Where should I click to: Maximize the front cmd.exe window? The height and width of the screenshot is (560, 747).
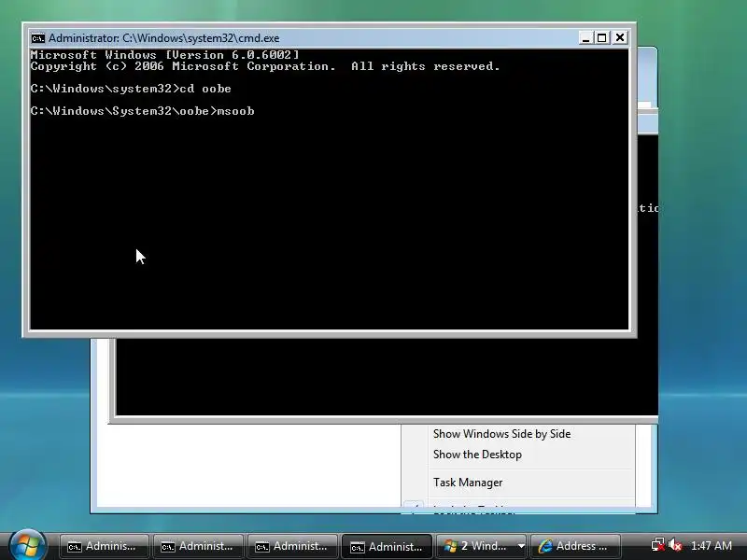pyautogui.click(x=602, y=37)
